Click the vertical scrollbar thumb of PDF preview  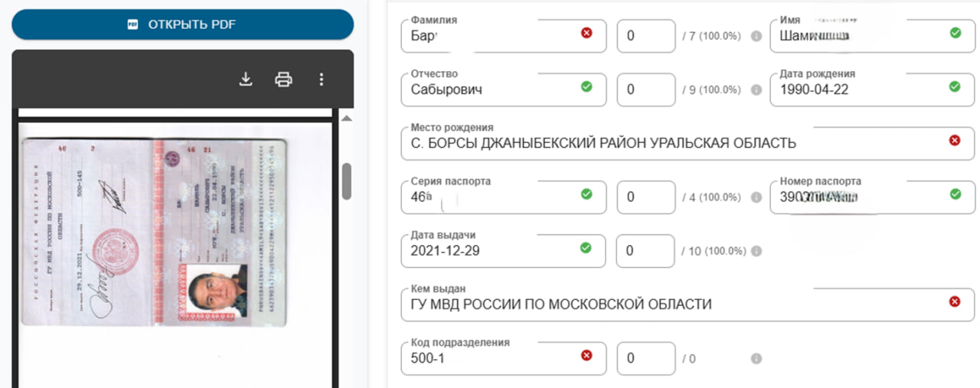(346, 181)
